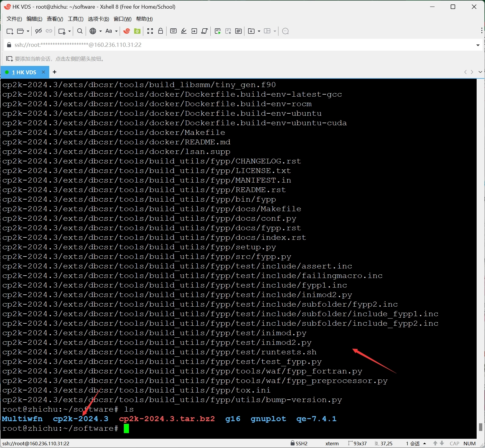
Task: Launch Xftp green folder icon
Action: click(137, 31)
